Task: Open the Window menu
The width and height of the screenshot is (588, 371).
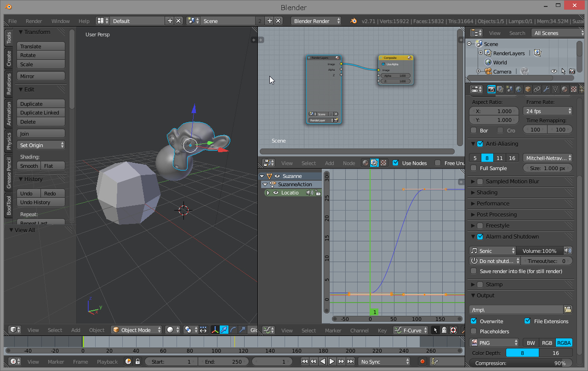Action: (x=60, y=21)
